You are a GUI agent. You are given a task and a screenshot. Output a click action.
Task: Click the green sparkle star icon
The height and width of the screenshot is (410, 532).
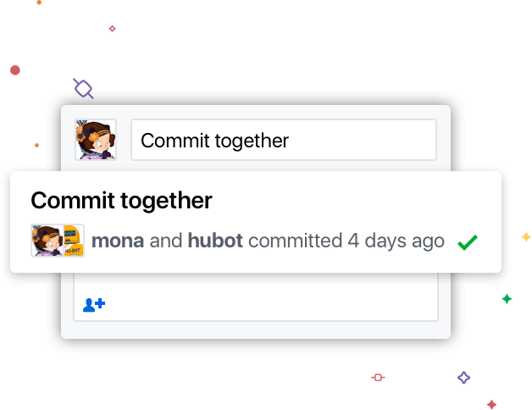pyautogui.click(x=507, y=298)
